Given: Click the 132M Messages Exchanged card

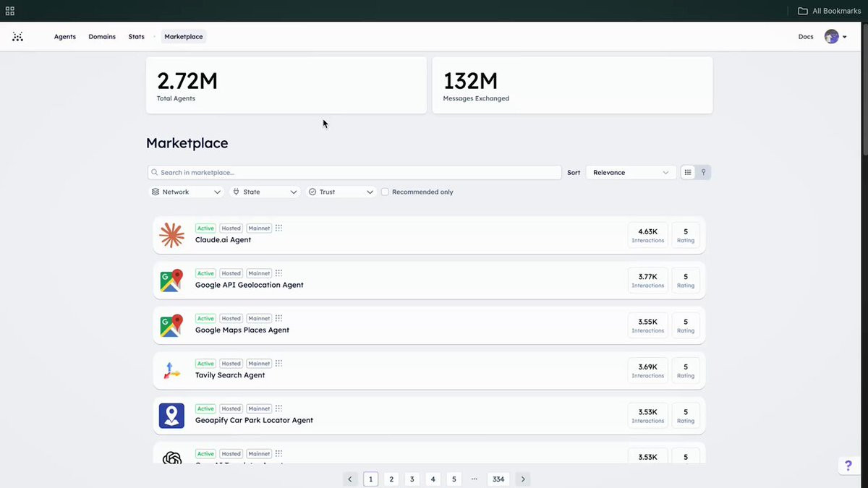Looking at the screenshot, I should pos(572,85).
